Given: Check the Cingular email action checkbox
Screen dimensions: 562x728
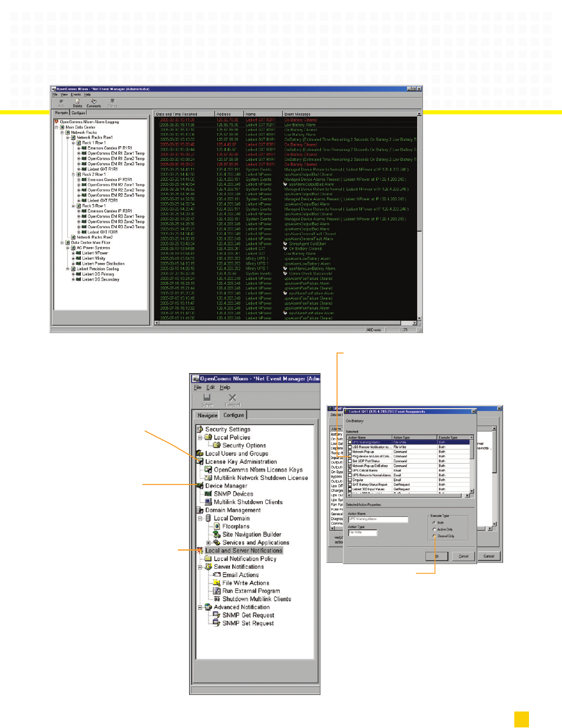Looking at the screenshot, I should (x=350, y=480).
